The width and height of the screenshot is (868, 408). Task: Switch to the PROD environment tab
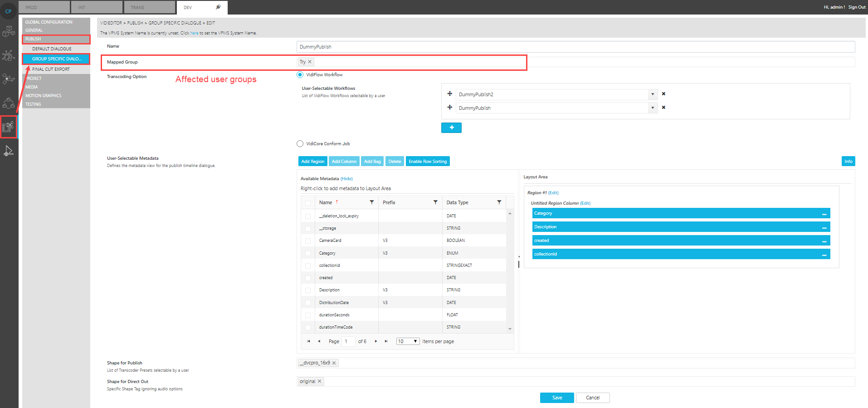[x=44, y=7]
